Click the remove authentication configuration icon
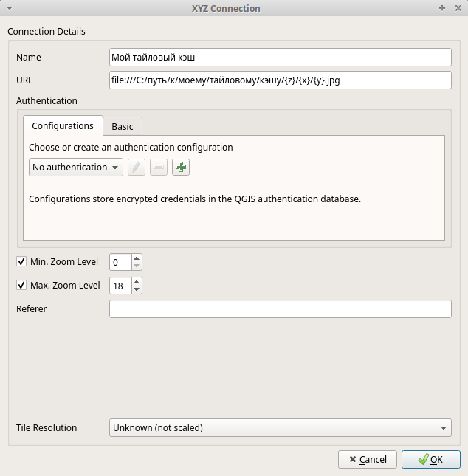The width and height of the screenshot is (468, 476). click(x=158, y=168)
